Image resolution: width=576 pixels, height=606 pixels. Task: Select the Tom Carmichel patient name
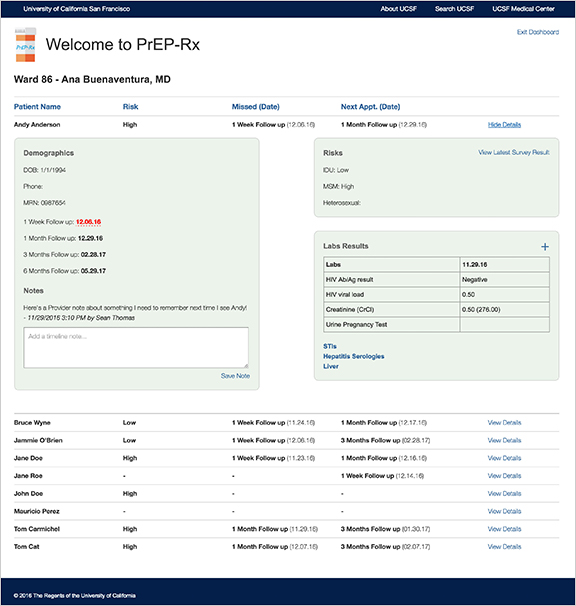37,529
